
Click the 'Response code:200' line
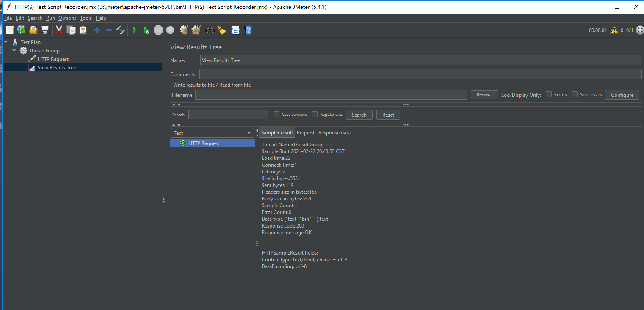283,226
